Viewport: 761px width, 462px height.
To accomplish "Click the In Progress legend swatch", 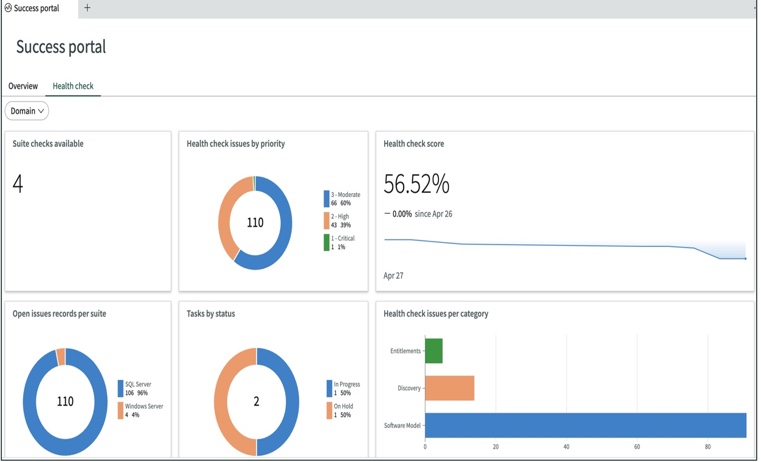I will pos(329,388).
